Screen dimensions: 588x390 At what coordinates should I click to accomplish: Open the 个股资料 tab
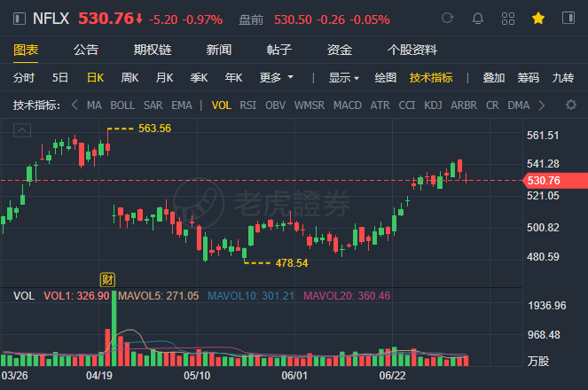412,50
